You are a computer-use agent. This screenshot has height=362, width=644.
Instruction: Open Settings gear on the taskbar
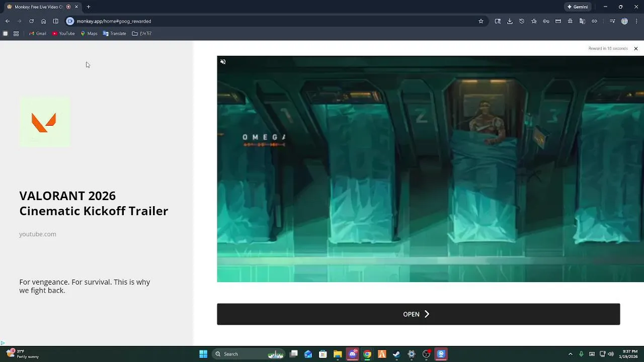coord(412,354)
